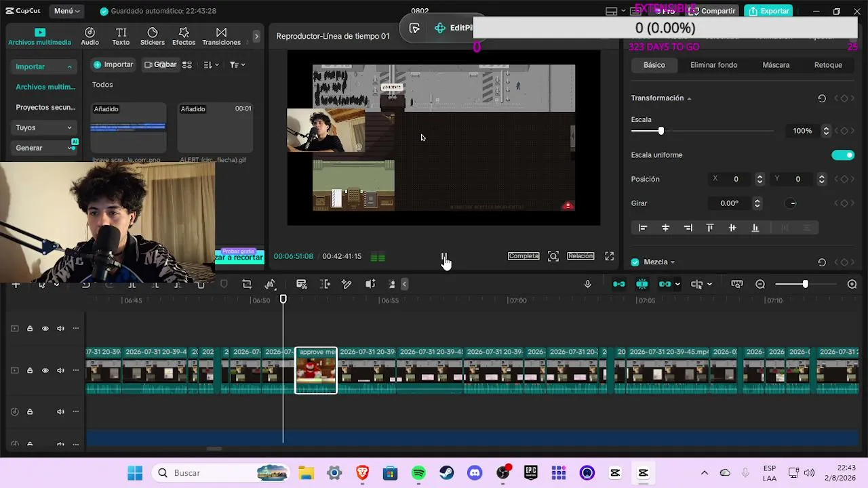868x488 pixels.
Task: Open the Stickers panel
Action: point(152,37)
